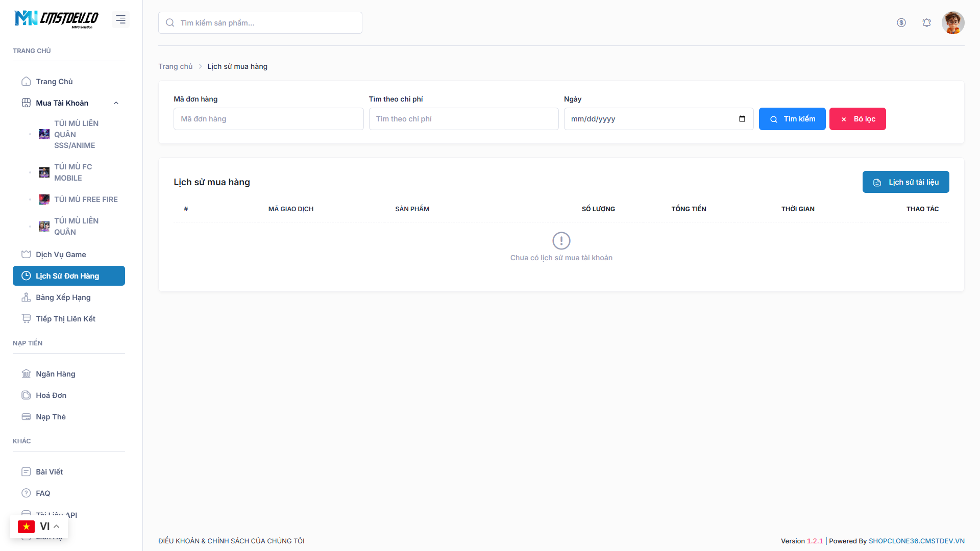The width and height of the screenshot is (980, 551).
Task: Open the Dịch Vụ Game menu item
Action: pyautogui.click(x=60, y=255)
